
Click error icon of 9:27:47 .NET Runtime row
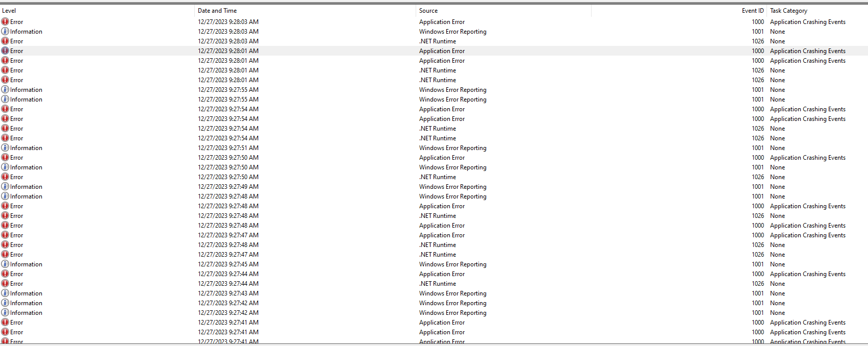pyautogui.click(x=5, y=255)
